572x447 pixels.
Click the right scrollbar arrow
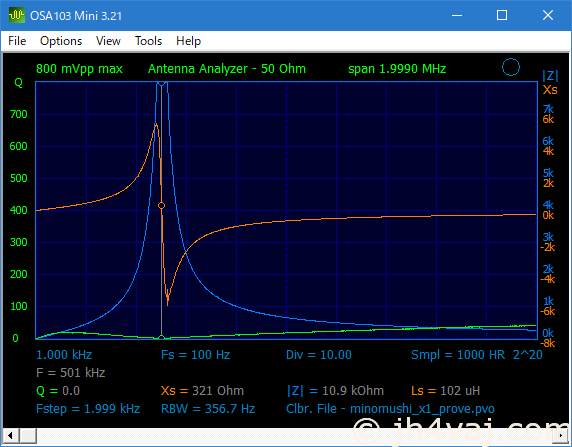[x=561, y=436]
